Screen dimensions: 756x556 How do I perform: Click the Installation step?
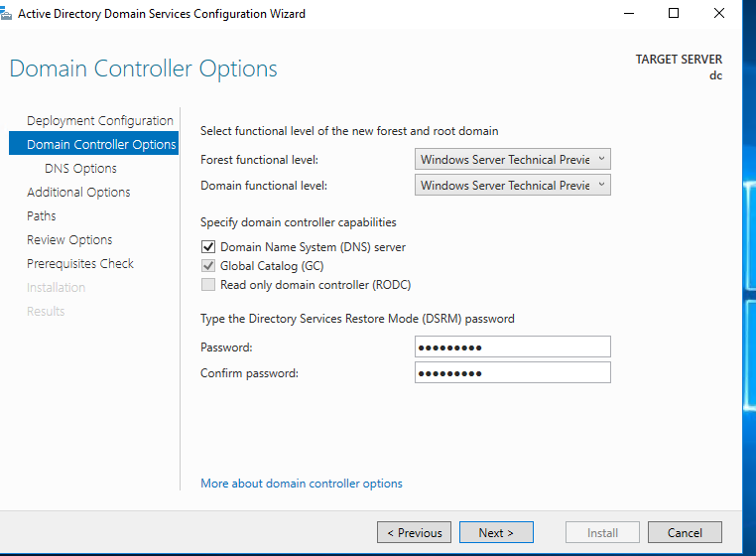(56, 288)
